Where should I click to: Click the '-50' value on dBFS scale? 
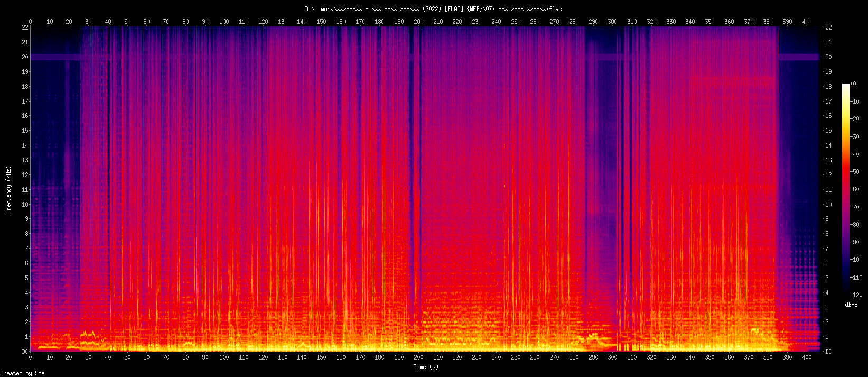pyautogui.click(x=855, y=172)
